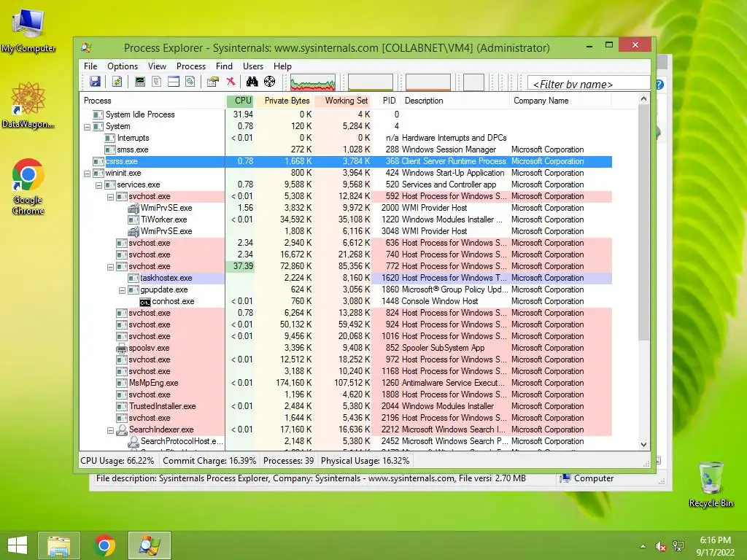The width and height of the screenshot is (747, 560).
Task: Click the Filter by name input field
Action: pyautogui.click(x=589, y=85)
